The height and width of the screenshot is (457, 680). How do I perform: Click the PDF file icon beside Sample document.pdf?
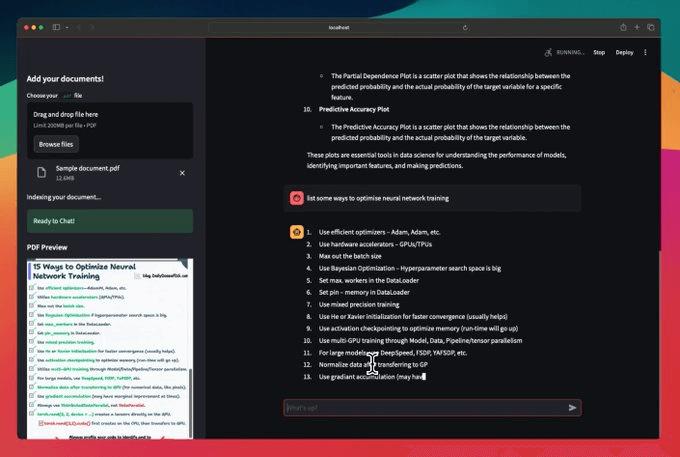pos(41,173)
